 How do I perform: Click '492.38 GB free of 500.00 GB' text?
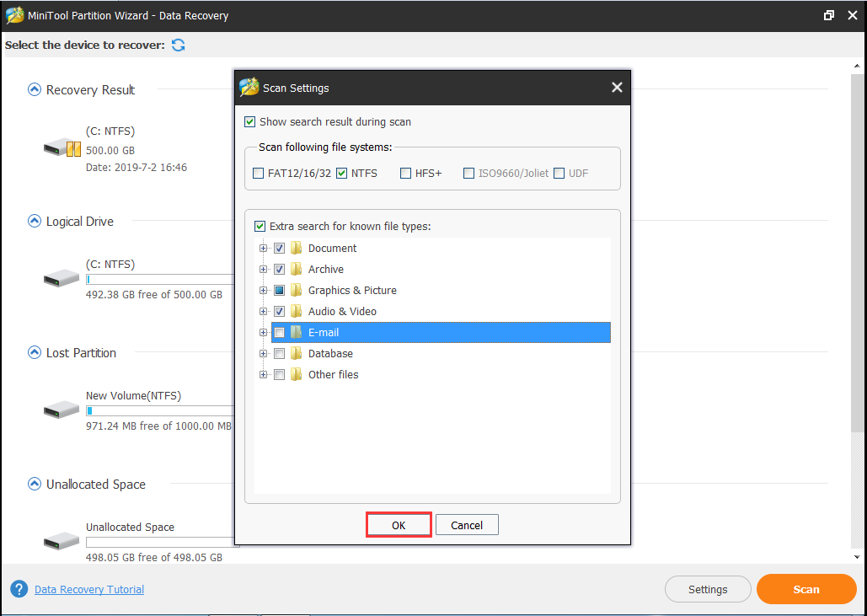coord(153,294)
